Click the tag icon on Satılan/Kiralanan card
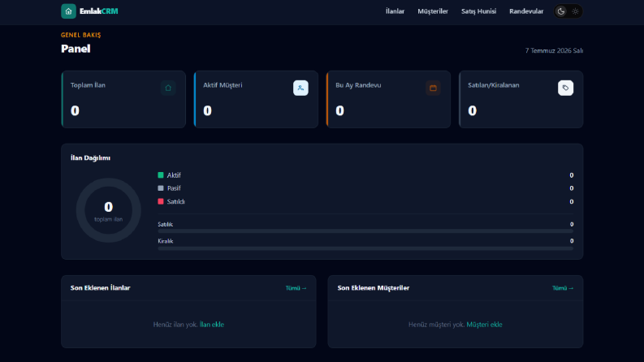 (x=565, y=88)
